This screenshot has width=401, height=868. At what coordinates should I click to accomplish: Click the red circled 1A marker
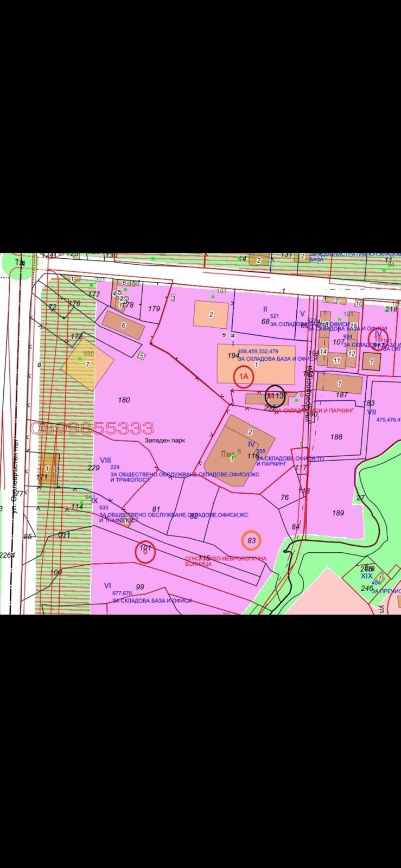pos(244,375)
